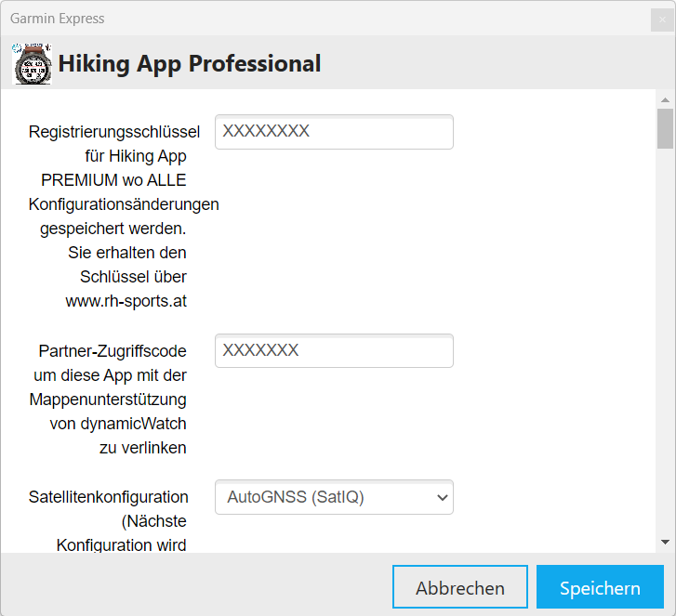Open the Satellitenkonfiguration dropdown

pos(334,497)
